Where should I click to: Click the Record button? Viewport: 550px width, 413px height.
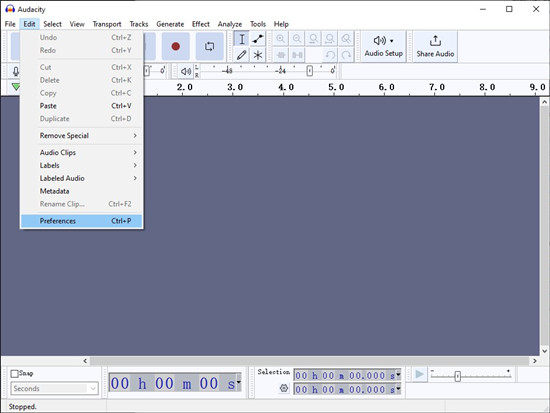(176, 46)
